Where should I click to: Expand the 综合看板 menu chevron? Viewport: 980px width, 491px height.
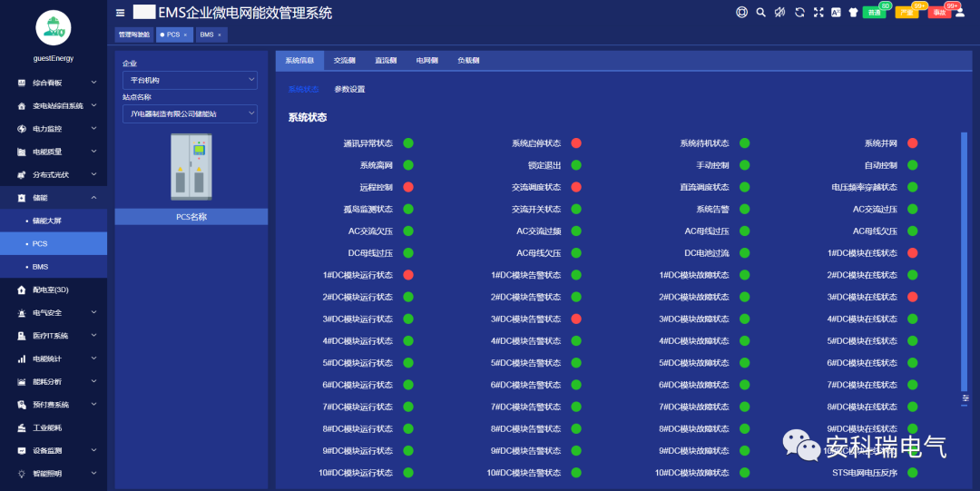(x=93, y=82)
